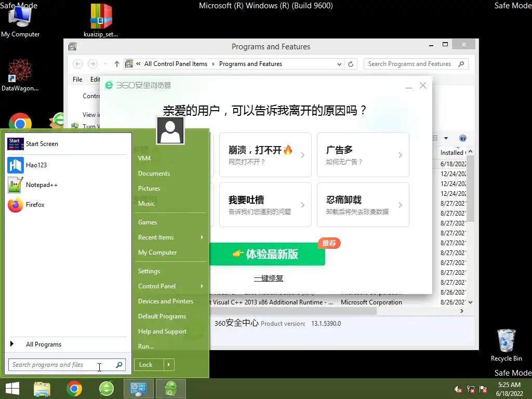The width and height of the screenshot is (532, 399).
Task: Click the search magnifier in start menu
Action: point(119,365)
